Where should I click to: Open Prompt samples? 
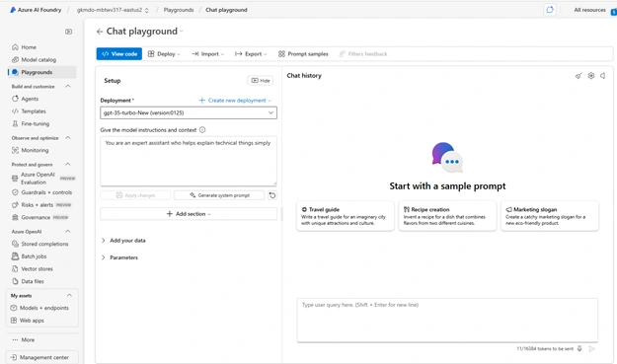(x=303, y=54)
